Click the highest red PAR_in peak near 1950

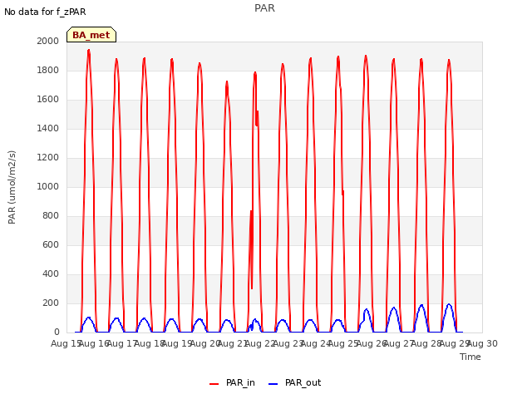click(89, 51)
